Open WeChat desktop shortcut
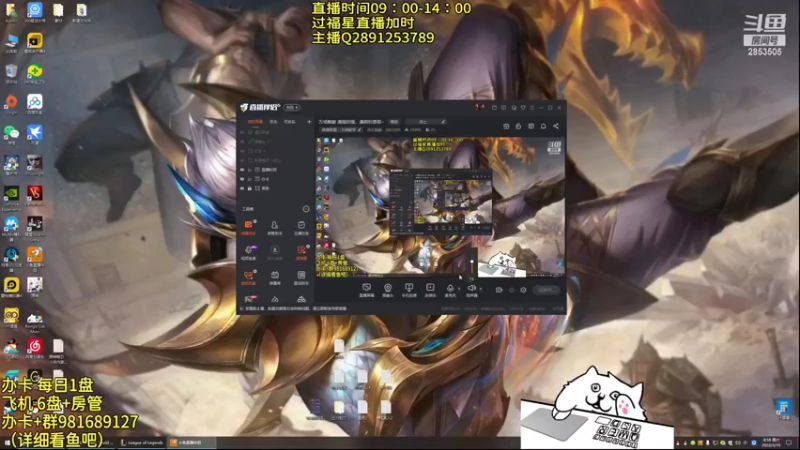Viewport: 800px width, 450px height. pyautogui.click(x=11, y=135)
